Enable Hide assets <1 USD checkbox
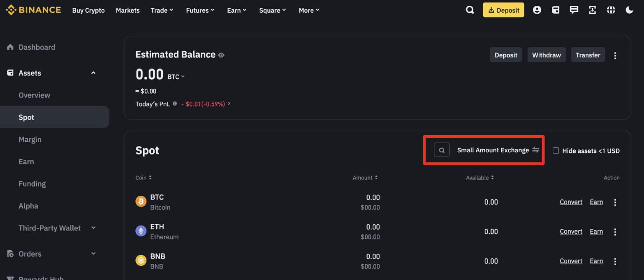The image size is (644, 280). point(556,151)
